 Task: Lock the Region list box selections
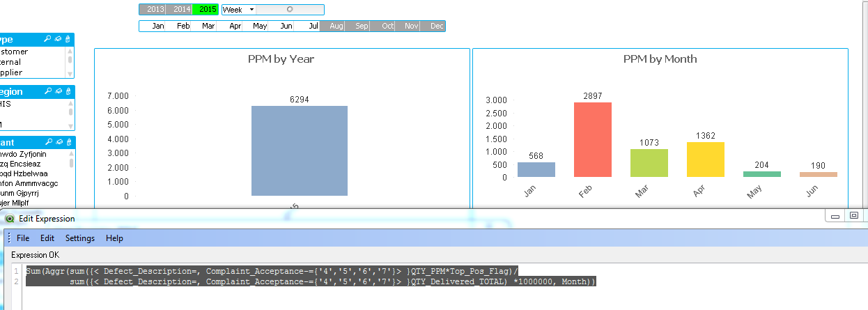coord(69,91)
